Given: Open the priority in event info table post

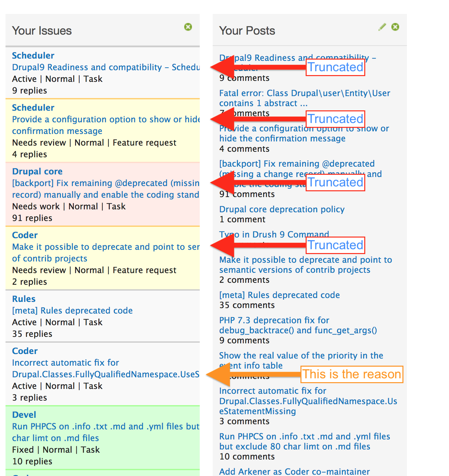Looking at the screenshot, I should pyautogui.click(x=301, y=360).
